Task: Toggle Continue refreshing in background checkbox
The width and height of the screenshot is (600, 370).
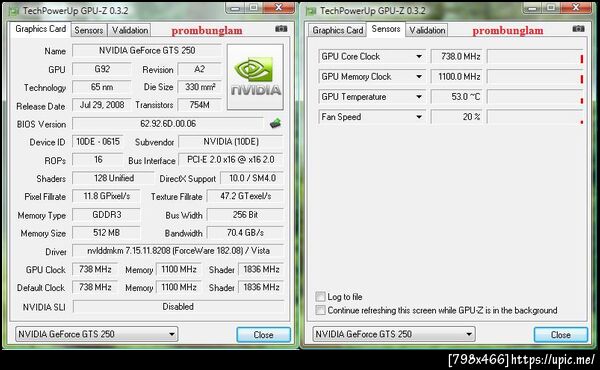Action: point(320,310)
